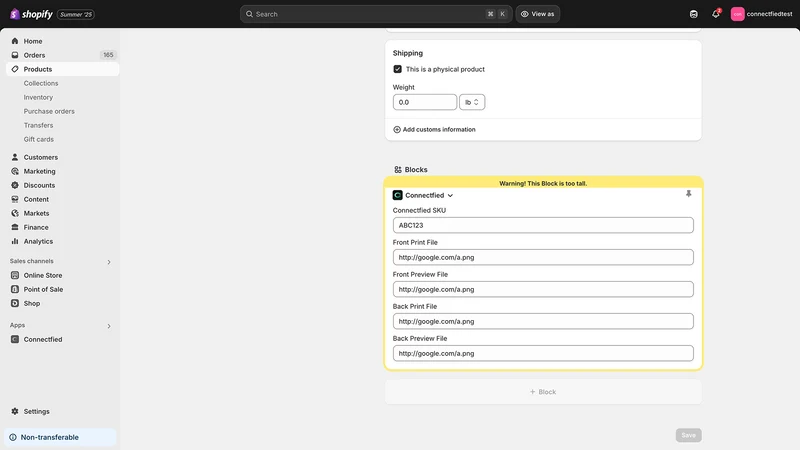Click the Front Print File field
Screen dimensions: 800x450
point(543,257)
